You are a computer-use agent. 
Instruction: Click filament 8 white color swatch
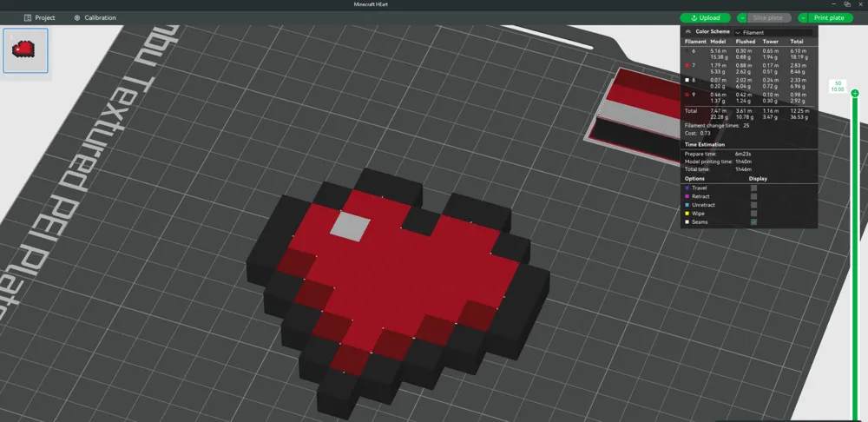point(687,80)
